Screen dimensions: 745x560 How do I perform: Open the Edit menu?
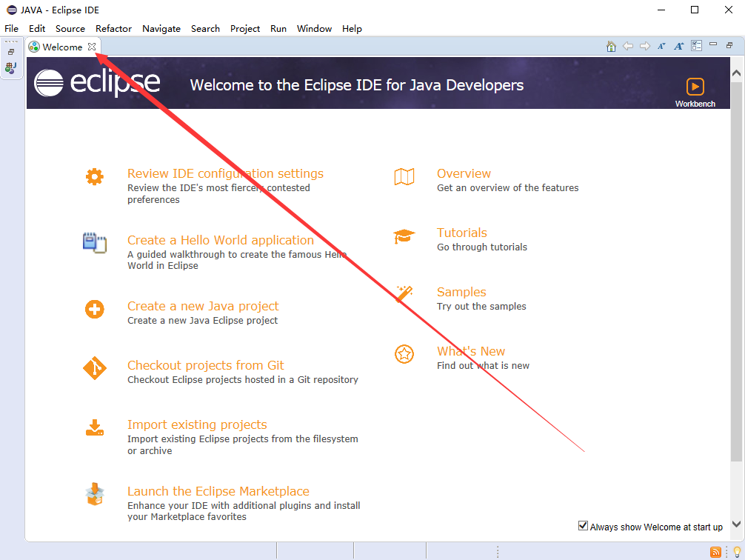(37, 29)
